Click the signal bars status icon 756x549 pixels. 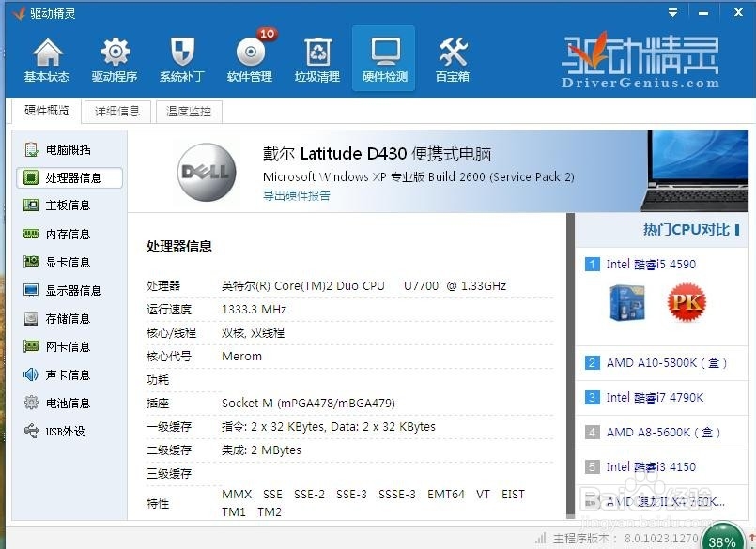click(x=541, y=538)
